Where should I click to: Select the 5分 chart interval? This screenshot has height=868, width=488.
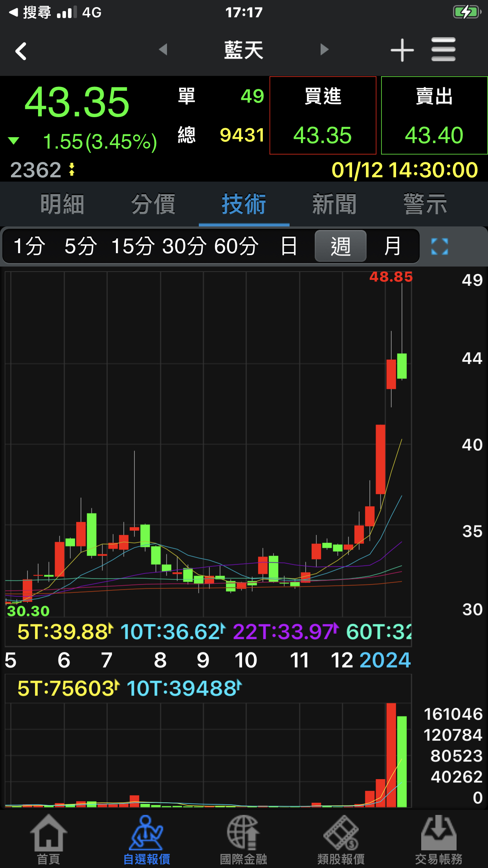click(81, 246)
